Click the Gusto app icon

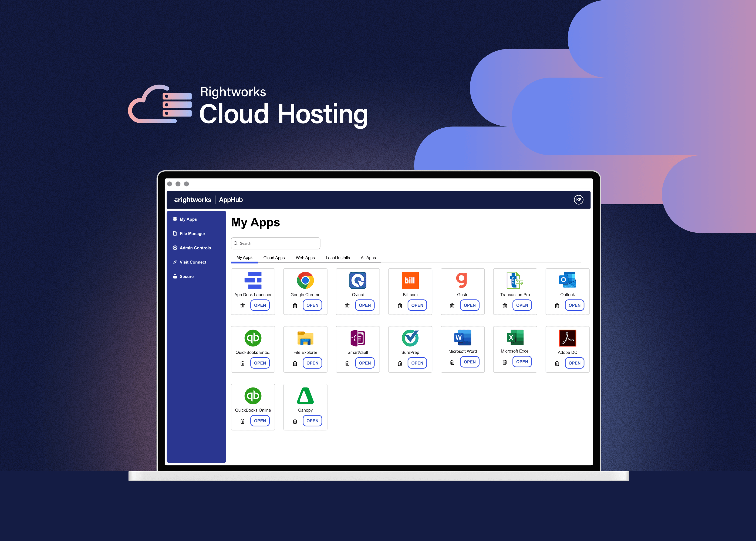(462, 280)
